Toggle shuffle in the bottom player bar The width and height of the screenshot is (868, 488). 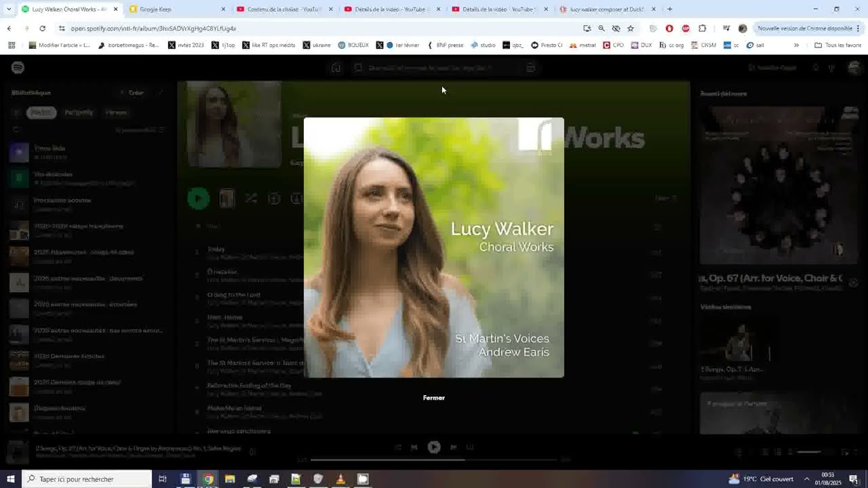(x=397, y=447)
